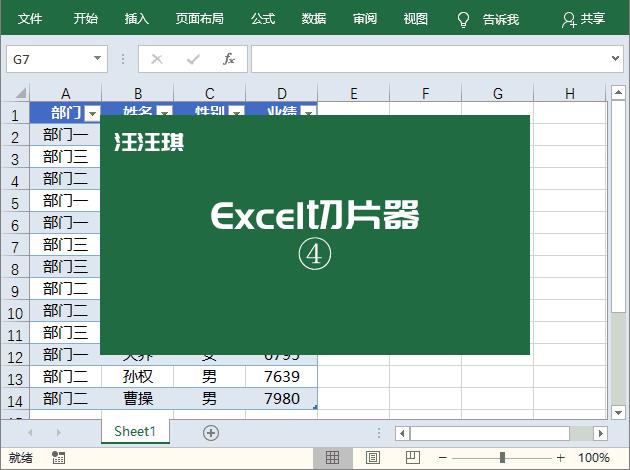Open the 公式 ribbon tab
Image resolution: width=630 pixels, height=470 pixels.
point(263,18)
